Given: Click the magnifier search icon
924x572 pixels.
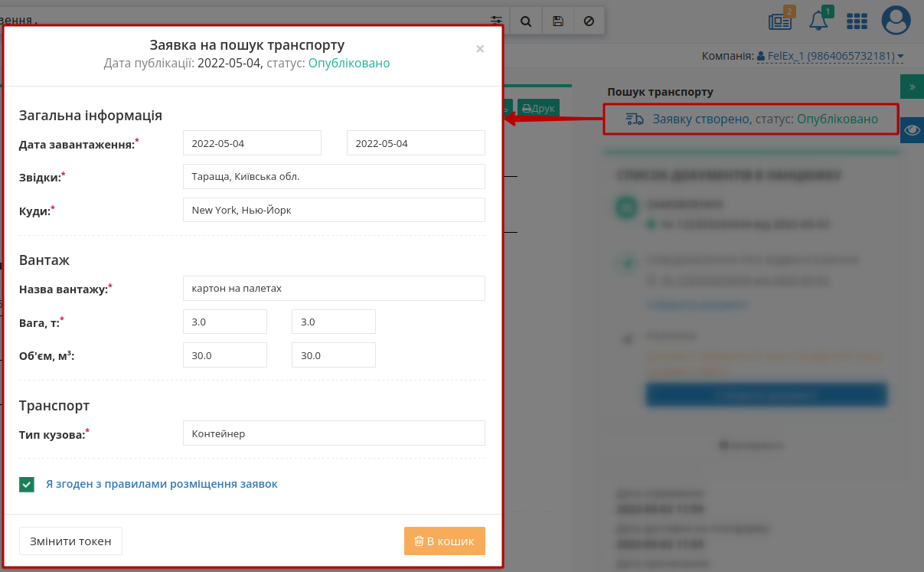Looking at the screenshot, I should [x=526, y=21].
